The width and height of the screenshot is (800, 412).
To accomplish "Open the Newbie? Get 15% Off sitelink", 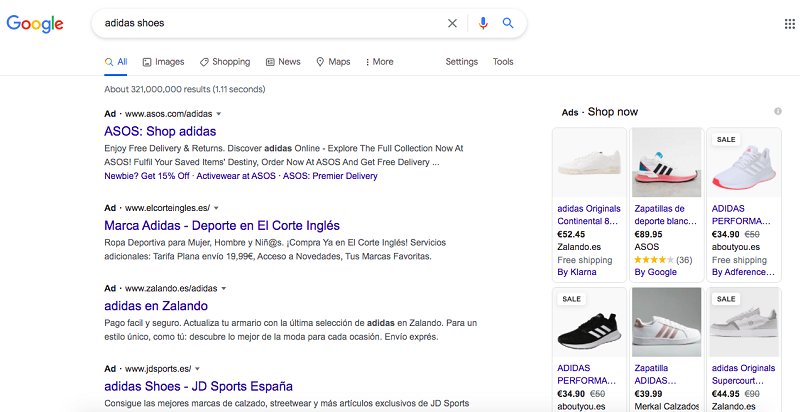I will [x=147, y=176].
